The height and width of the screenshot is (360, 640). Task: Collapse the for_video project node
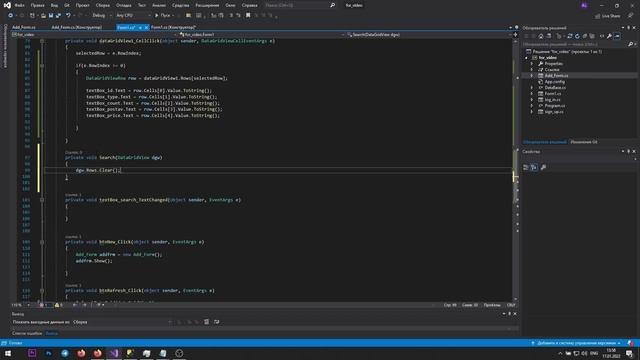coord(526,58)
